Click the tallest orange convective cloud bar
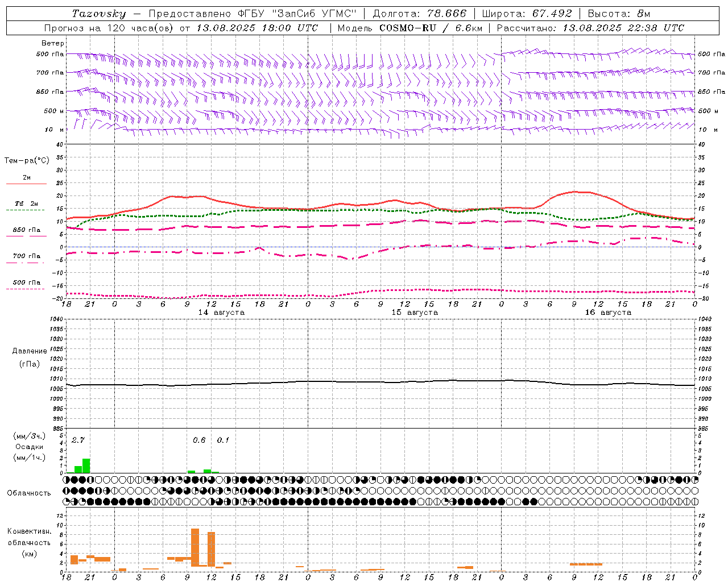728x582 pixels. (195, 547)
